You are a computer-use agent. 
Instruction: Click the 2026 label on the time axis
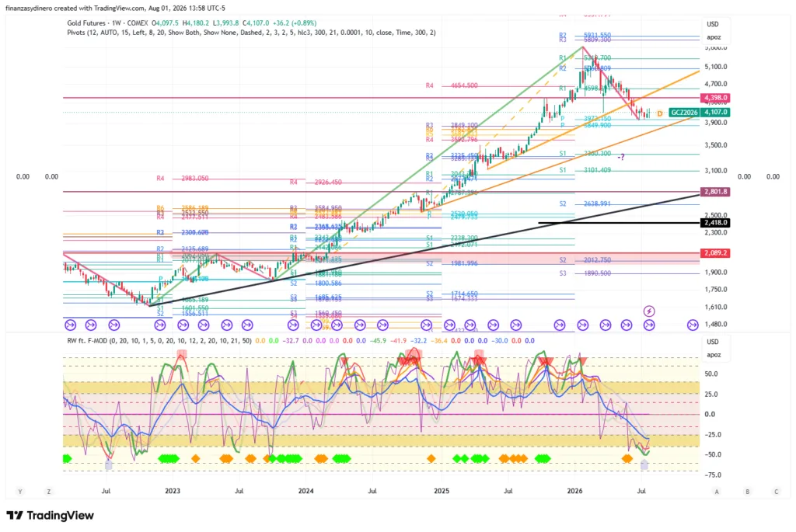pyautogui.click(x=574, y=491)
